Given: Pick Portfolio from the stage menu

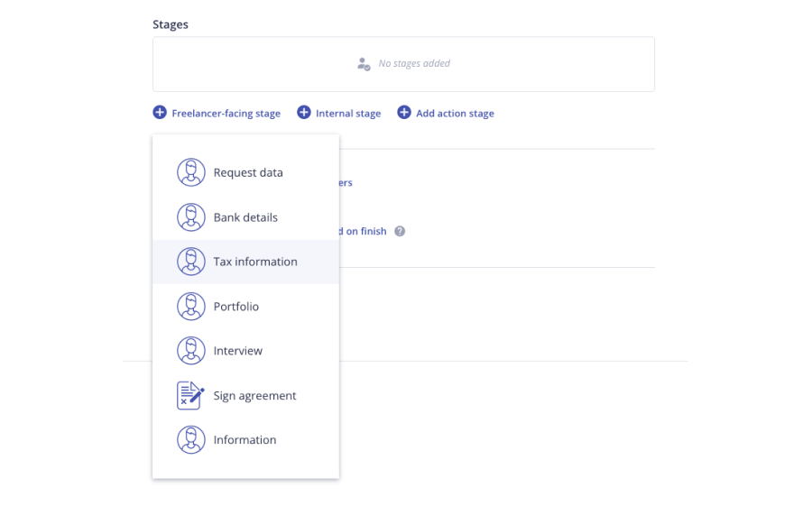Looking at the screenshot, I should (246, 306).
